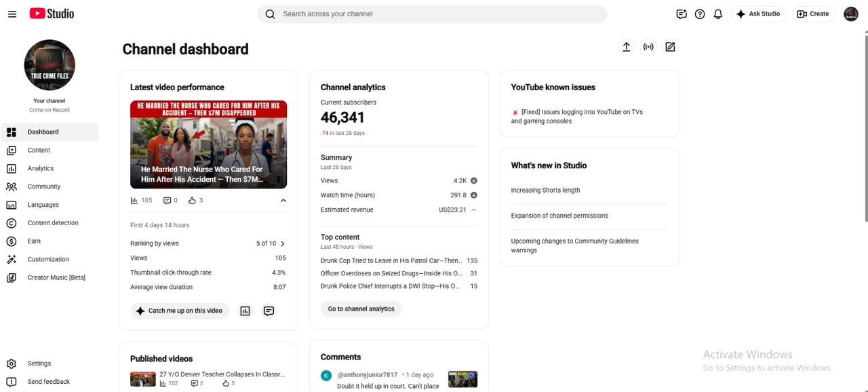Image resolution: width=868 pixels, height=392 pixels.
Task: Click the @anthonyjunior7817 username
Action: pos(368,374)
